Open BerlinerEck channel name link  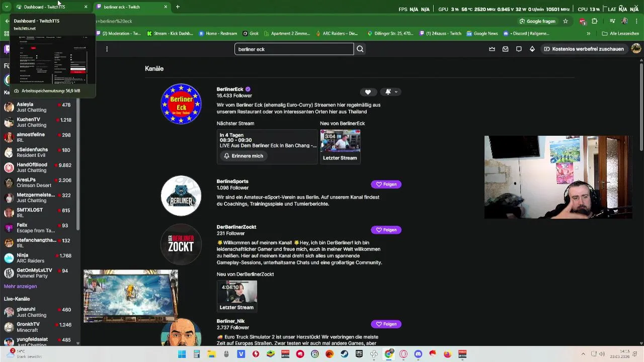click(x=230, y=89)
